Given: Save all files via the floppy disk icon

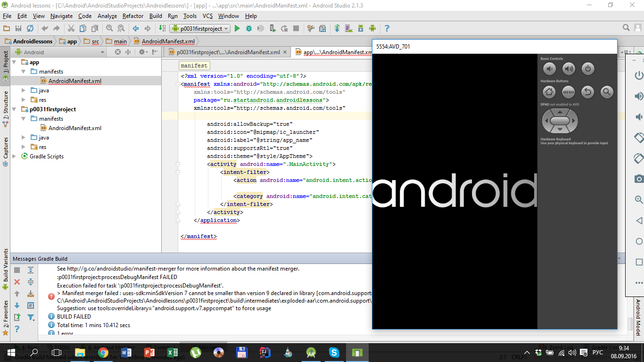Looking at the screenshot, I should click(x=18, y=28).
